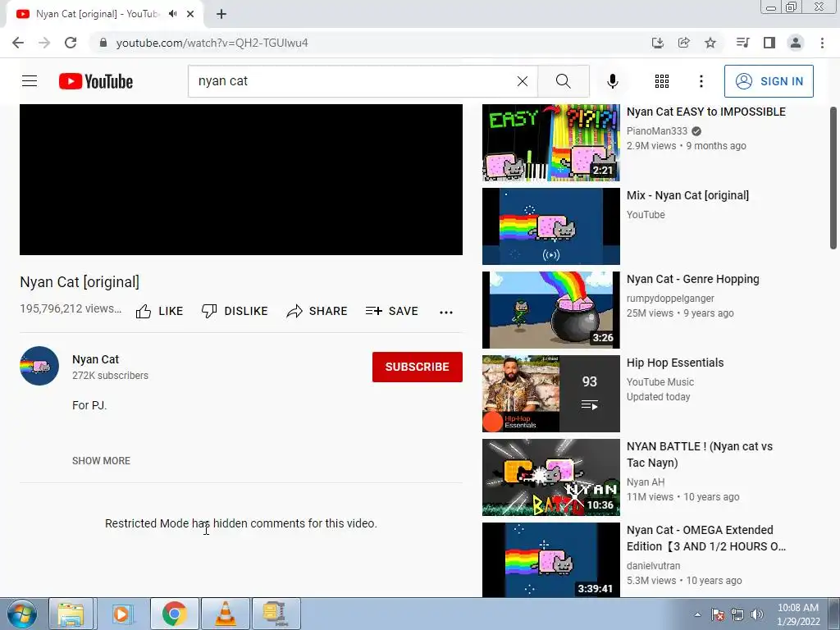Click the rumpydoppelganger channel name
This screenshot has width=840, height=630.
coord(670,299)
